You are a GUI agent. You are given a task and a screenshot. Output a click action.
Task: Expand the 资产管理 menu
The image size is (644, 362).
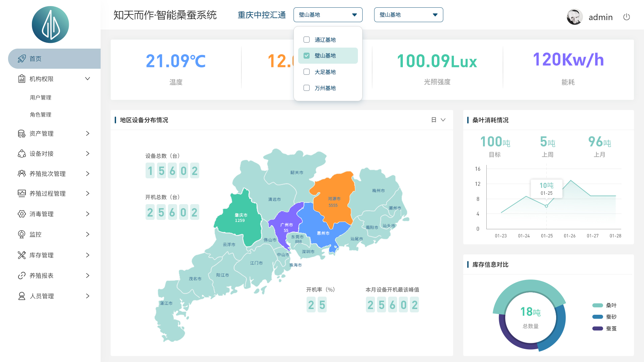tap(88, 133)
